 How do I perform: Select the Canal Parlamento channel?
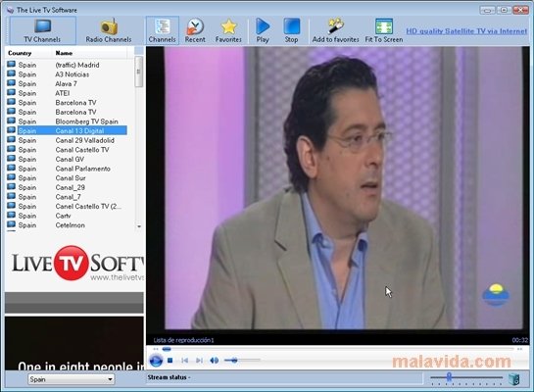[73, 169]
